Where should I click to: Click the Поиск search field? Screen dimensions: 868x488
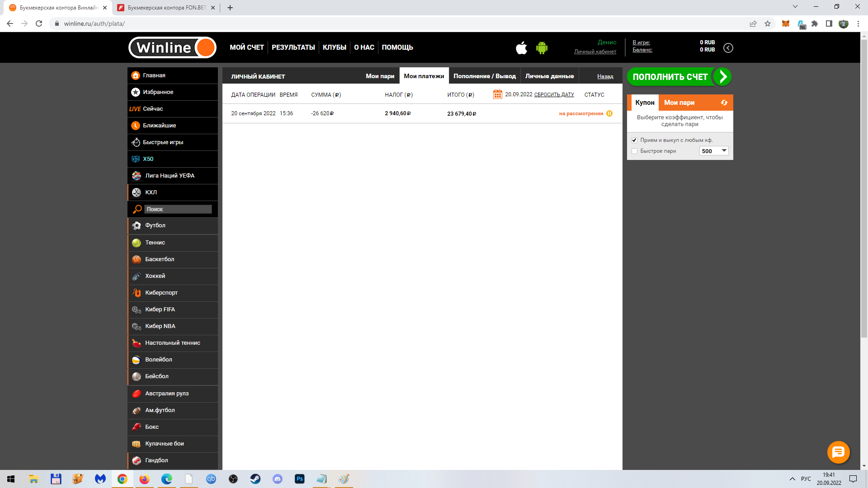click(178, 209)
